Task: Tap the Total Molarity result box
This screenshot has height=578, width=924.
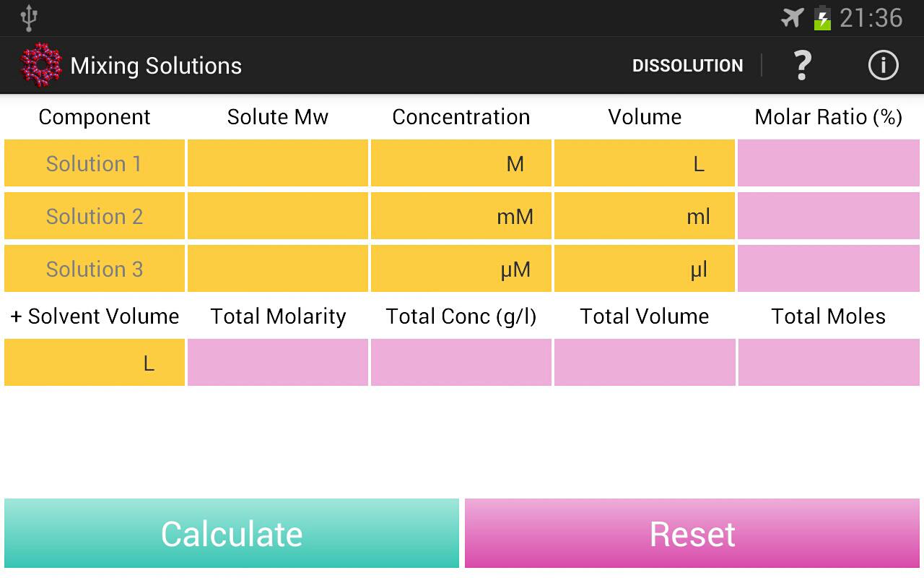Action: pyautogui.click(x=278, y=363)
